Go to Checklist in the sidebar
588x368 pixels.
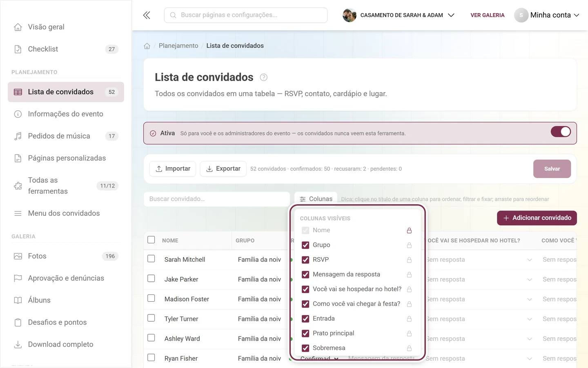66,49
